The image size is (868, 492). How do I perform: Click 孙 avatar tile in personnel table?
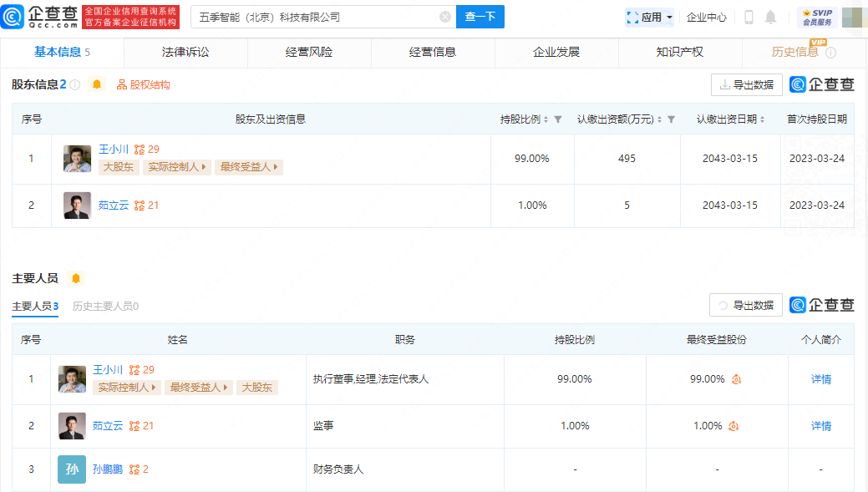(72, 469)
